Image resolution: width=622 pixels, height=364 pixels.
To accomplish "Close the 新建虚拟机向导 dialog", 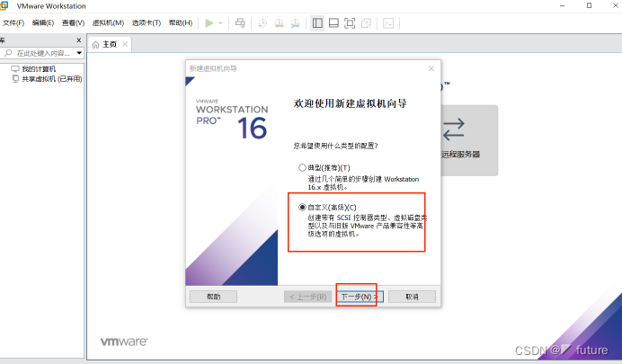I will pyautogui.click(x=431, y=68).
